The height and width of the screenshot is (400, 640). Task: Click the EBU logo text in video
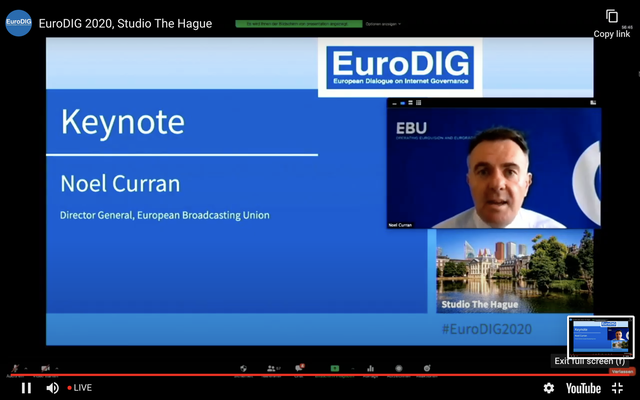411,129
